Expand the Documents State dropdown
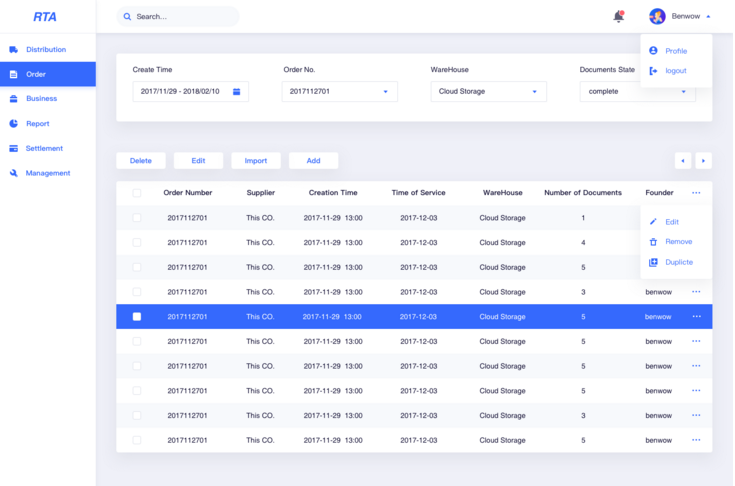735x486 pixels. point(683,91)
